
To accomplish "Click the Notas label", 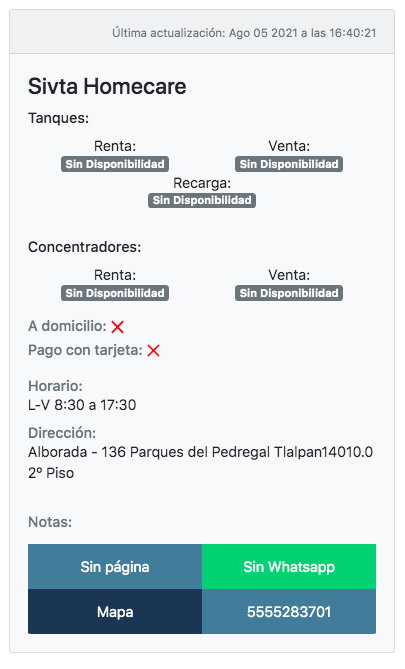I will pos(50,522).
